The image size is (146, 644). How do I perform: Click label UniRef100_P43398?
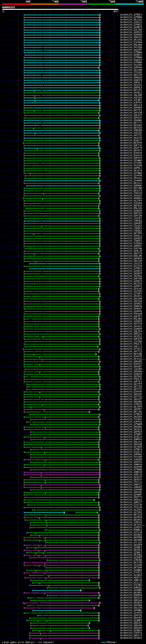tap(131, 47)
